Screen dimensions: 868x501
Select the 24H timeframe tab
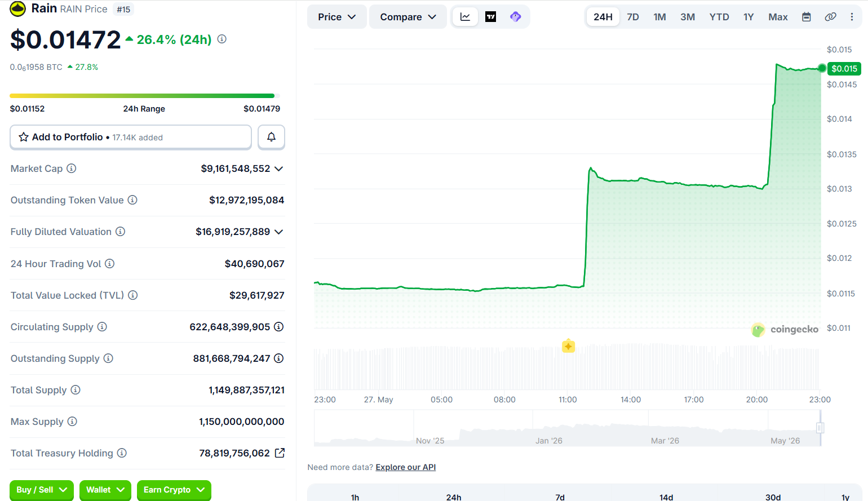[603, 17]
